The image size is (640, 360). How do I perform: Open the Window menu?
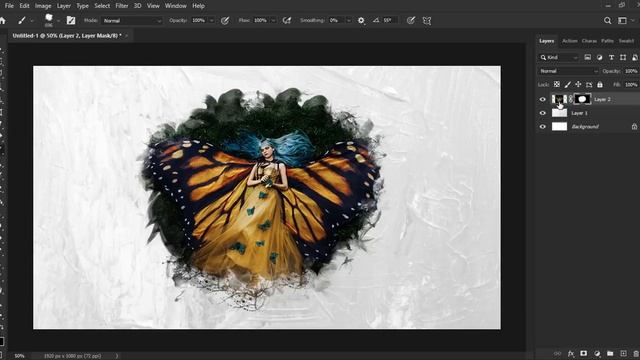point(176,6)
